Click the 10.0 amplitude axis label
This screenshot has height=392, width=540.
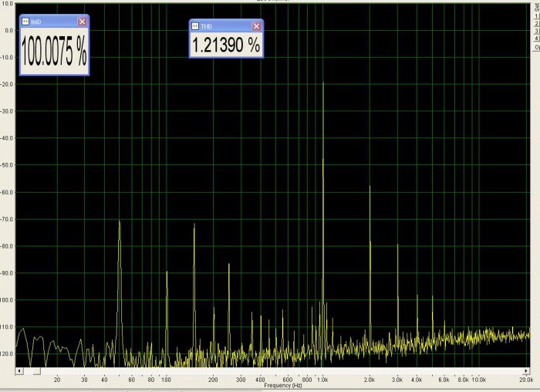pos(8,3)
